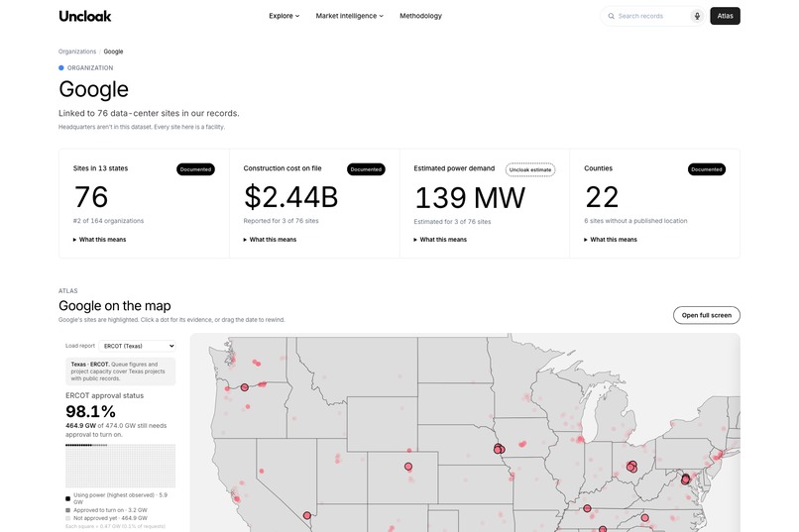Click the Atlas button in header
Viewport: 799px width, 532px height.
point(725,16)
